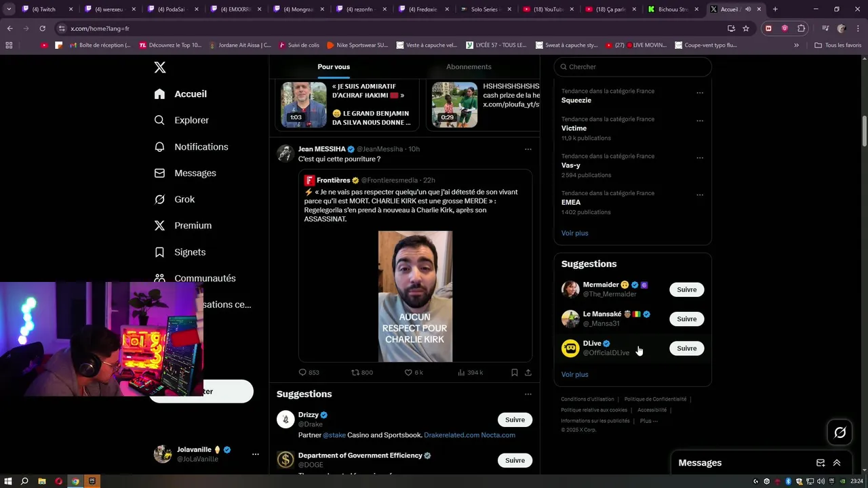
Task: Click the Chercher search field
Action: (633, 66)
